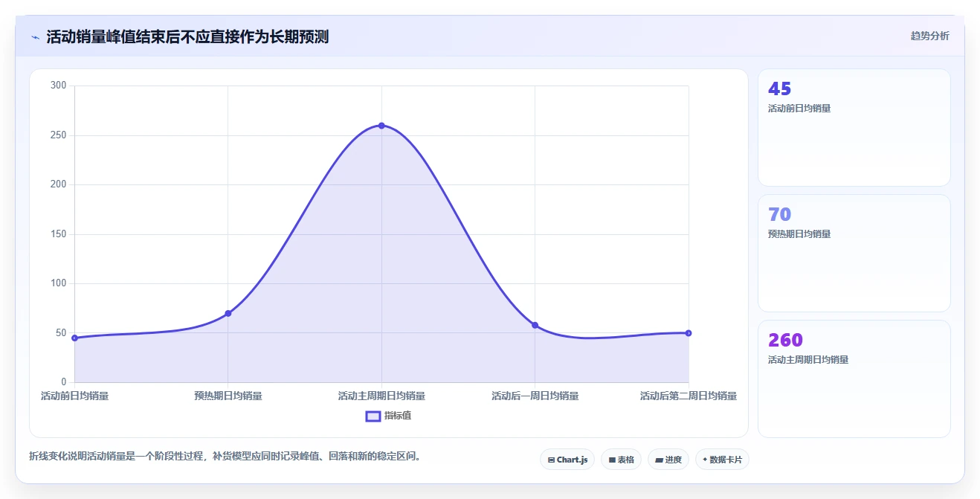
Task: Click y-axis value 300
Action: pyautogui.click(x=58, y=86)
